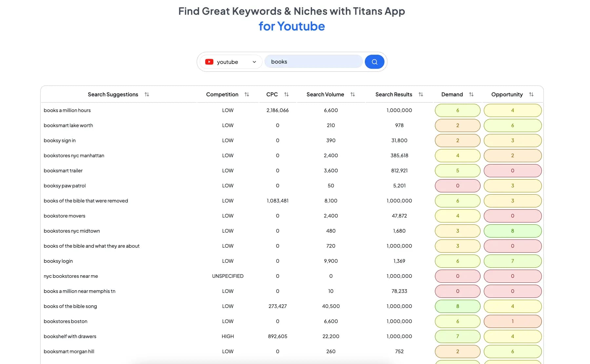Click 'books a million hours' keyword
Image resolution: width=590 pixels, height=364 pixels.
(67, 110)
